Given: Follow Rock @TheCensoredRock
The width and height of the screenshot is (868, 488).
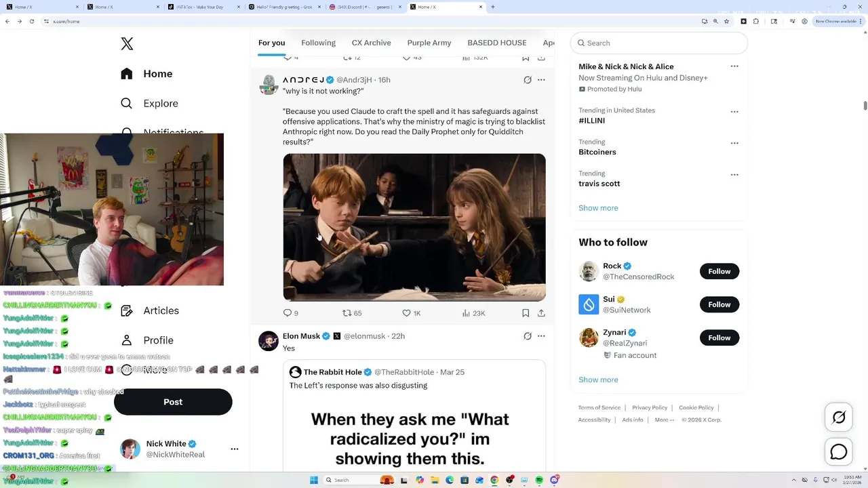Looking at the screenshot, I should (719, 271).
